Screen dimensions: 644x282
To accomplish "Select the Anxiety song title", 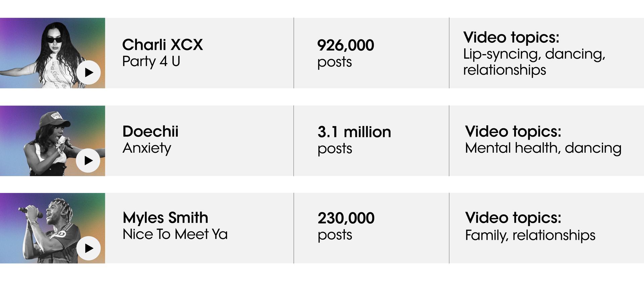I will click(x=147, y=148).
